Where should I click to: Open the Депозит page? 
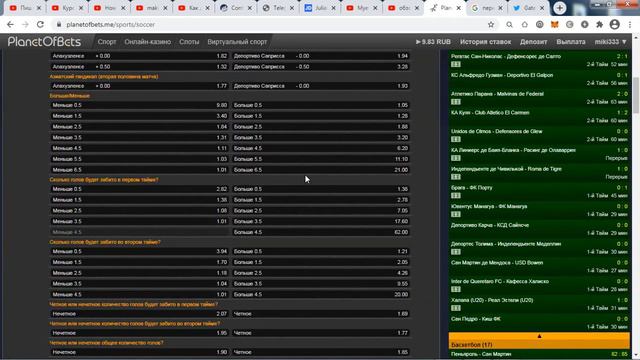click(533, 42)
